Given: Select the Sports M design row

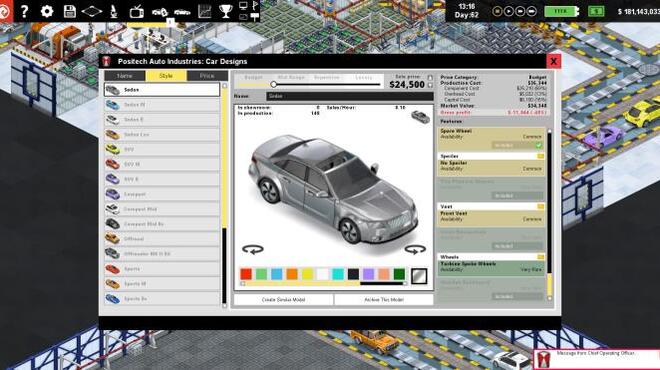Looking at the screenshot, I should click(x=162, y=284).
